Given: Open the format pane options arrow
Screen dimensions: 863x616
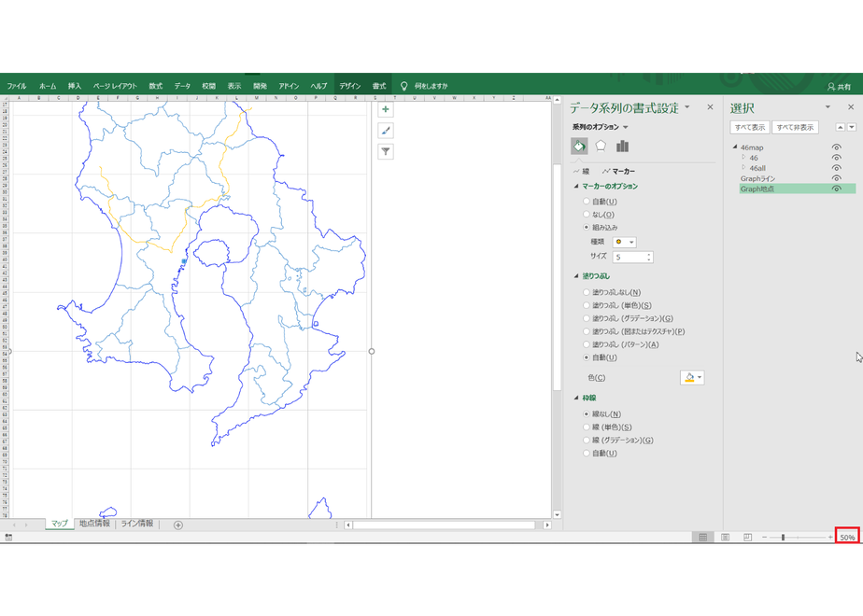Looking at the screenshot, I should [686, 107].
